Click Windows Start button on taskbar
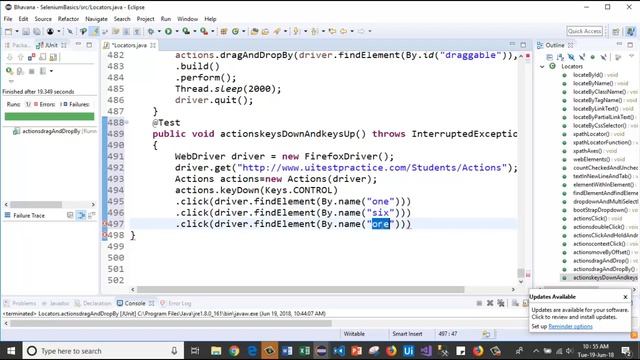Viewport: 640px width, 360px height. click(11, 351)
